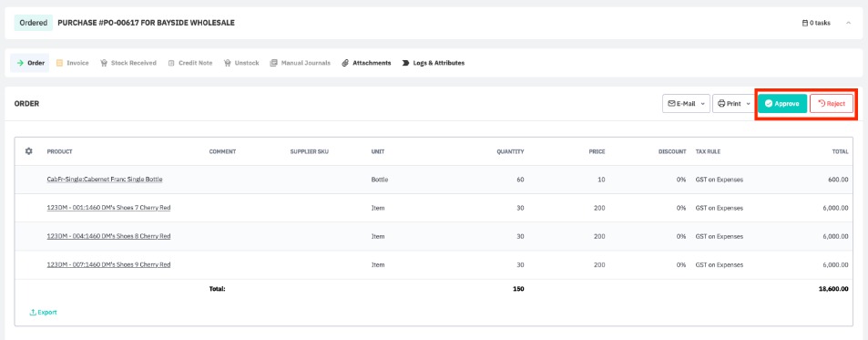Click the COMMENT column header

222,151
